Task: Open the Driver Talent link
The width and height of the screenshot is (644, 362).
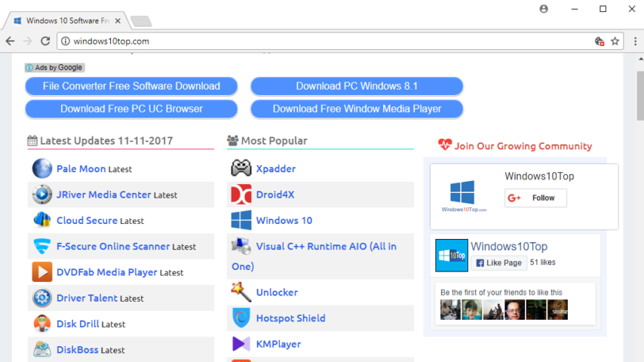Action: pos(87,298)
